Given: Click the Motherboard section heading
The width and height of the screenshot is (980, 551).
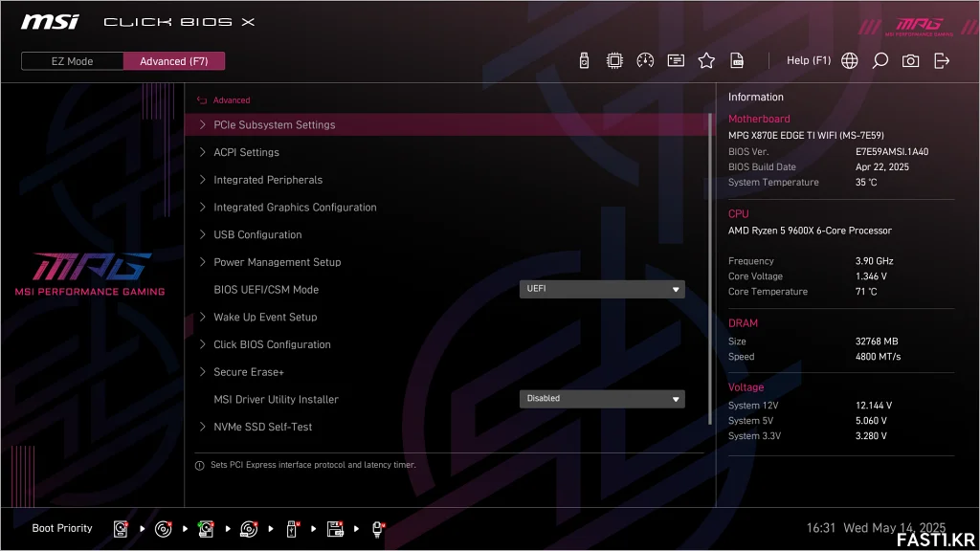Looking at the screenshot, I should coord(759,119).
